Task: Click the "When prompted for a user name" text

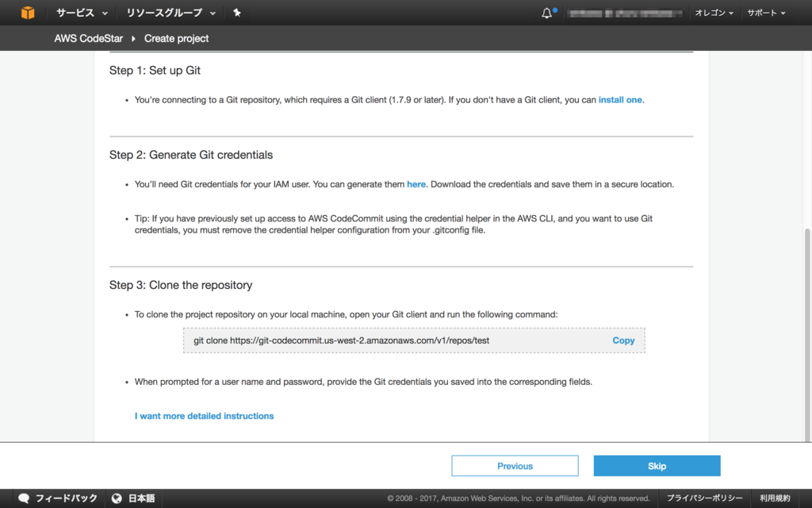Action: (x=363, y=382)
